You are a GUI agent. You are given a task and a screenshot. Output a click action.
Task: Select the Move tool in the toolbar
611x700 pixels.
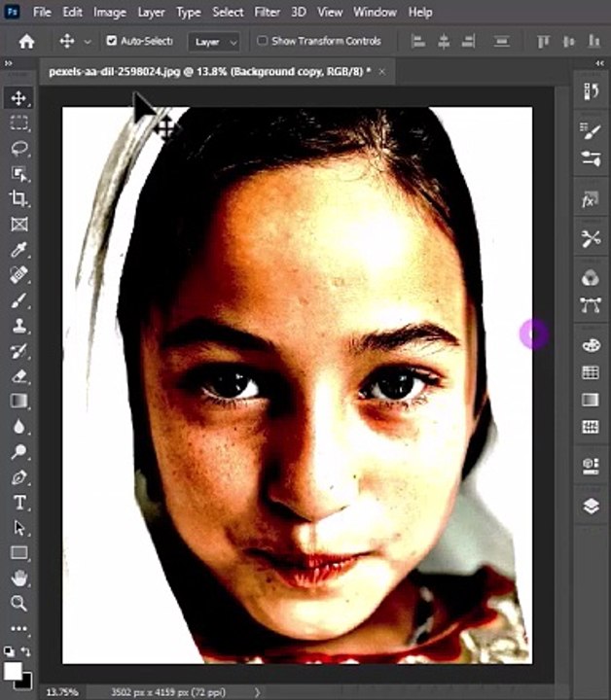[x=18, y=98]
